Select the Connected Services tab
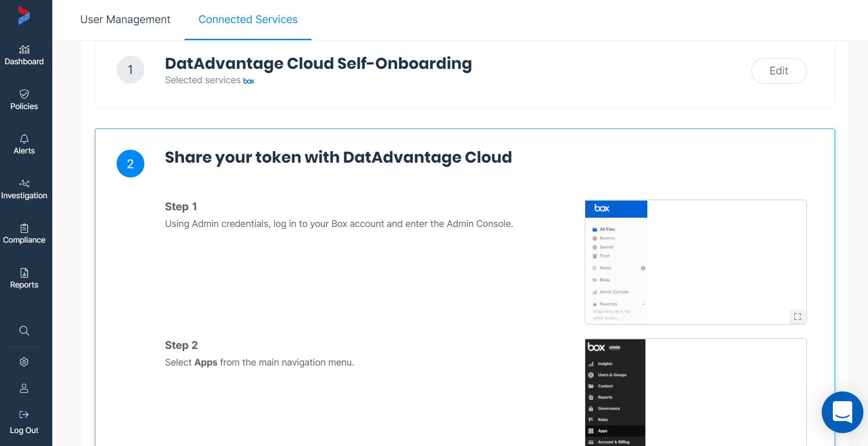Image resolution: width=868 pixels, height=446 pixels. point(248,19)
